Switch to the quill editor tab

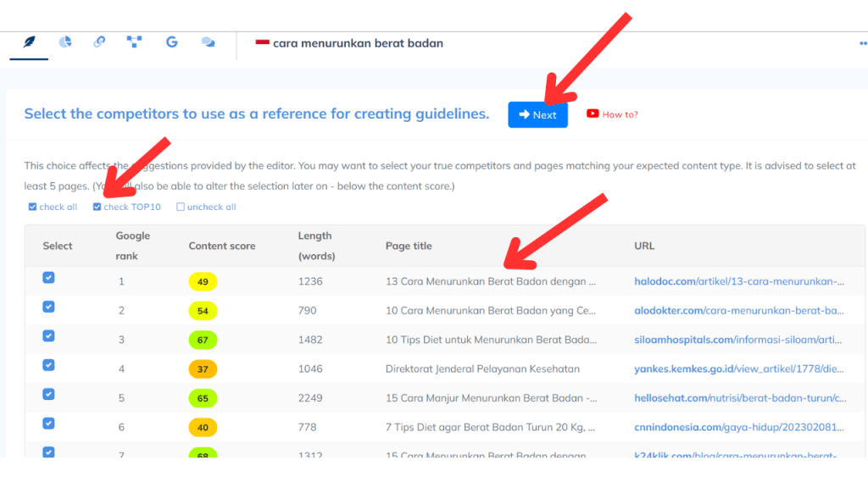(29, 42)
